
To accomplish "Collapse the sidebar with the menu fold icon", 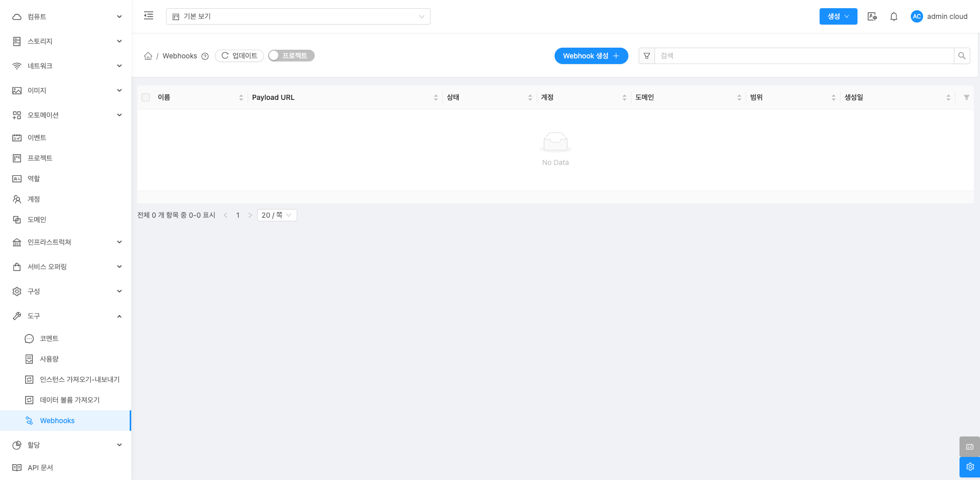I will point(149,16).
